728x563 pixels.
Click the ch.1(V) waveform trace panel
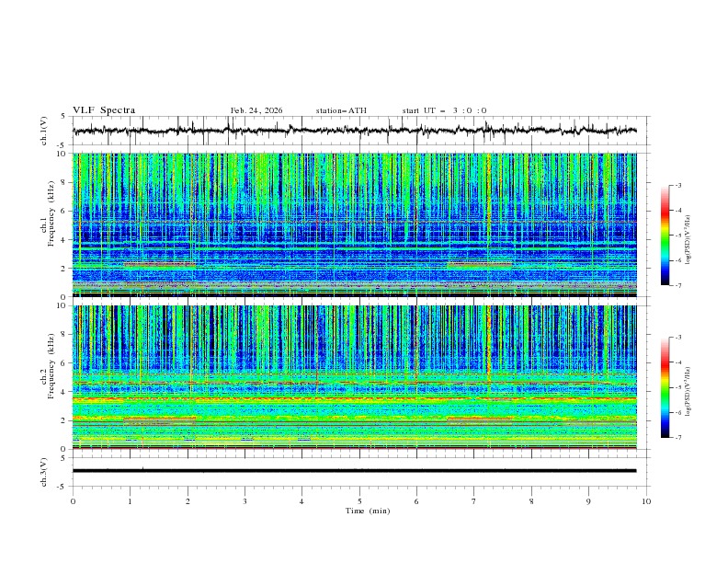coord(358,131)
